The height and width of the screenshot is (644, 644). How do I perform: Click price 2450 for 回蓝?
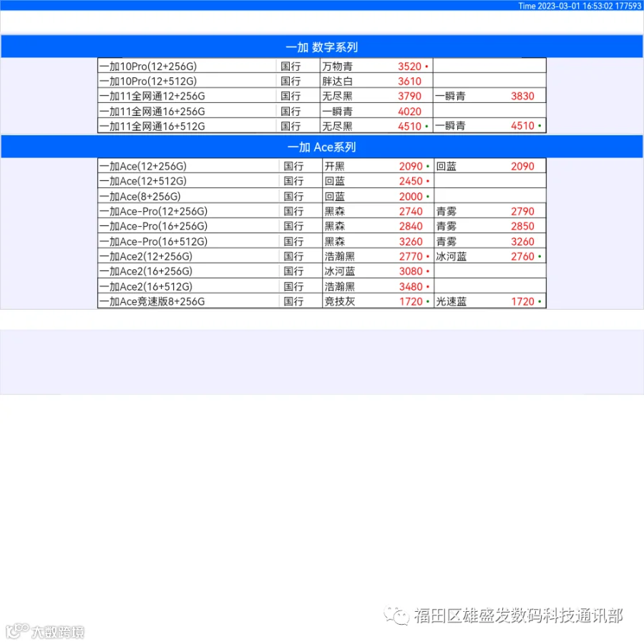click(x=411, y=181)
